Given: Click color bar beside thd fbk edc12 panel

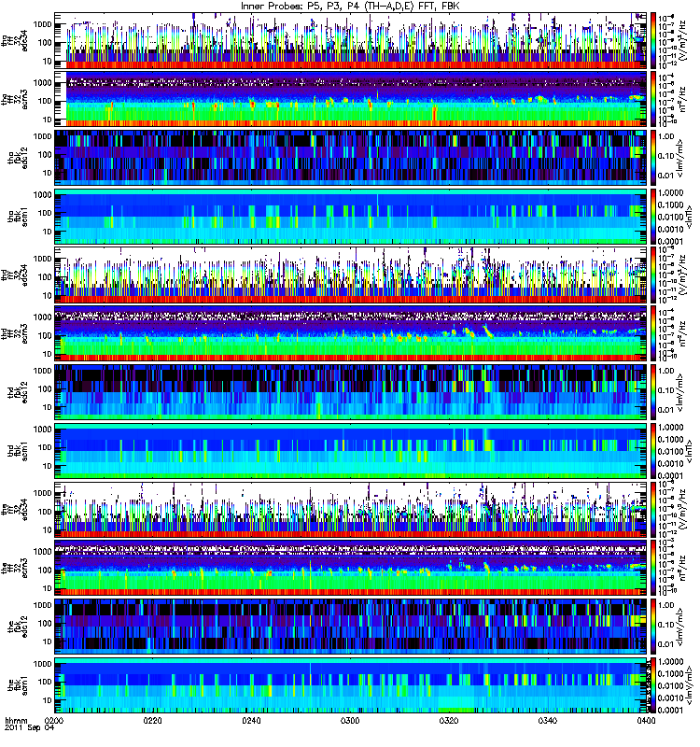Looking at the screenshot, I should 653,392.
